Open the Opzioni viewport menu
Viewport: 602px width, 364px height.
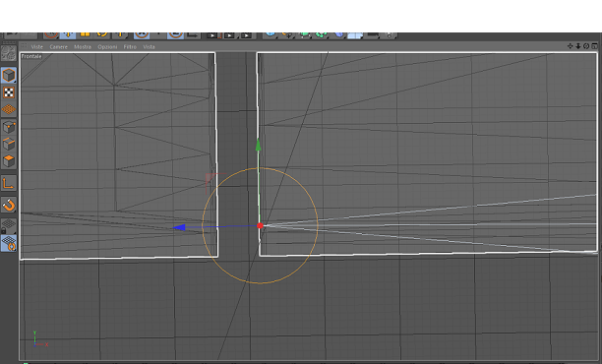[x=107, y=47]
